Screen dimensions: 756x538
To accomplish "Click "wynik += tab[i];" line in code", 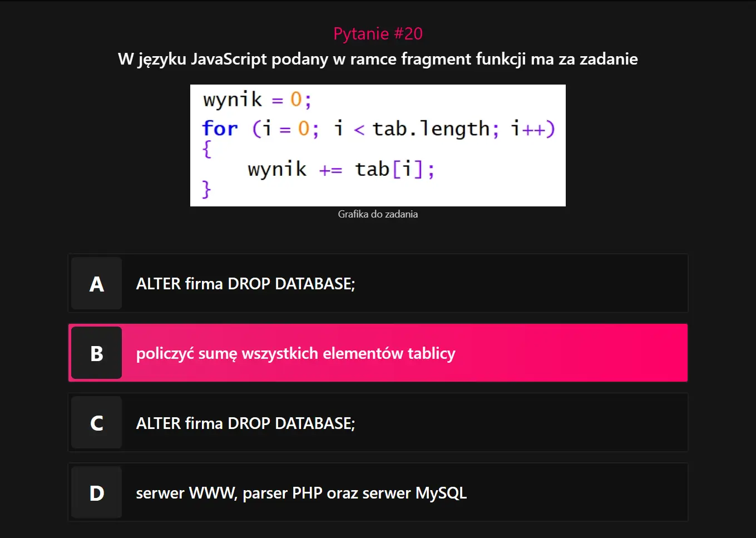I will (x=340, y=169).
